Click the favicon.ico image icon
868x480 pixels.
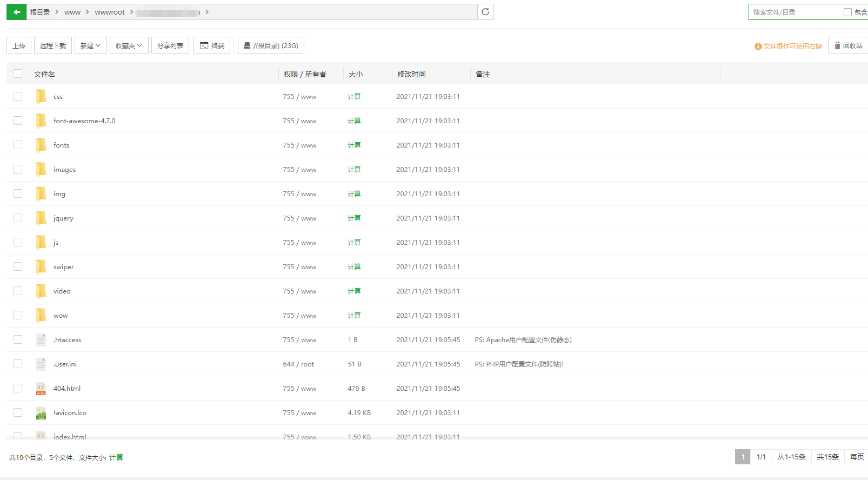[x=41, y=413]
